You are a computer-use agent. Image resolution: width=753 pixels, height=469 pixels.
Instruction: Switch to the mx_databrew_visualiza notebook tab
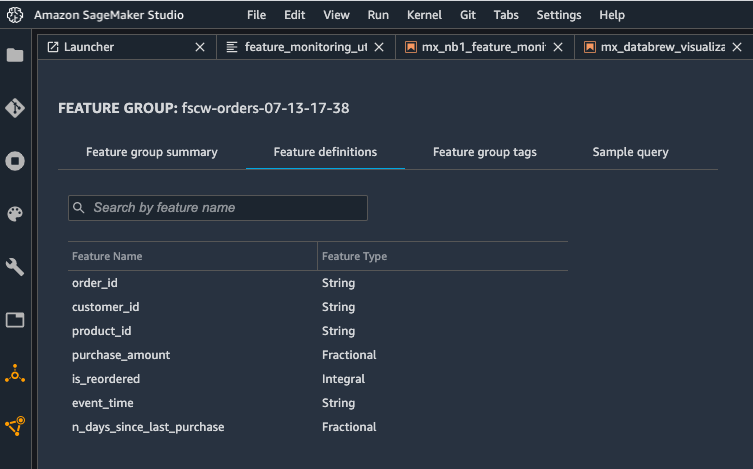pyautogui.click(x=664, y=47)
